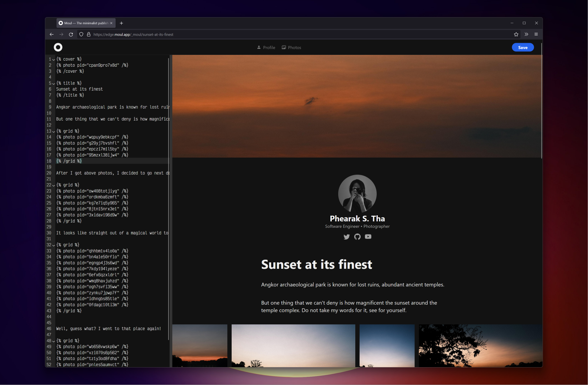
Task: Open the first grid photo of red horizon
Action: click(x=200, y=346)
